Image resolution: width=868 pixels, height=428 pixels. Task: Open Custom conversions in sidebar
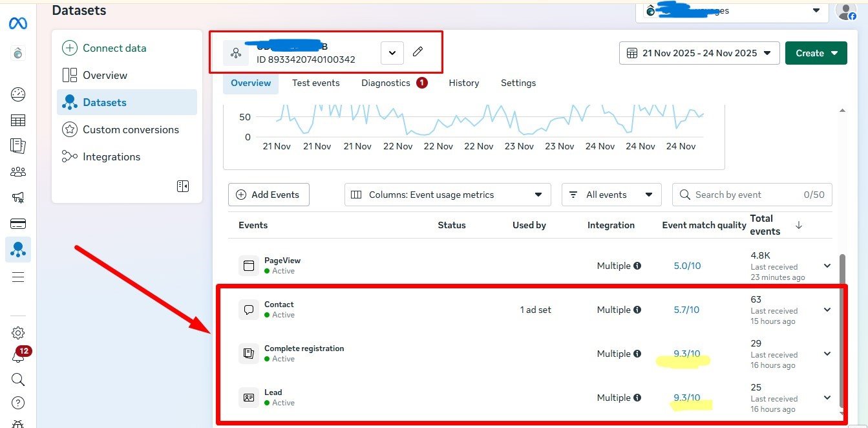(x=127, y=129)
